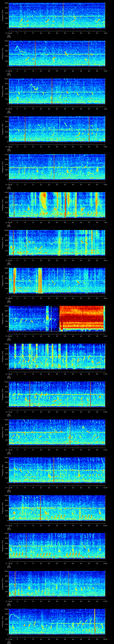Select the 17:00 end-of-axis label
This screenshot has width=114, height=644.
[105, 601]
